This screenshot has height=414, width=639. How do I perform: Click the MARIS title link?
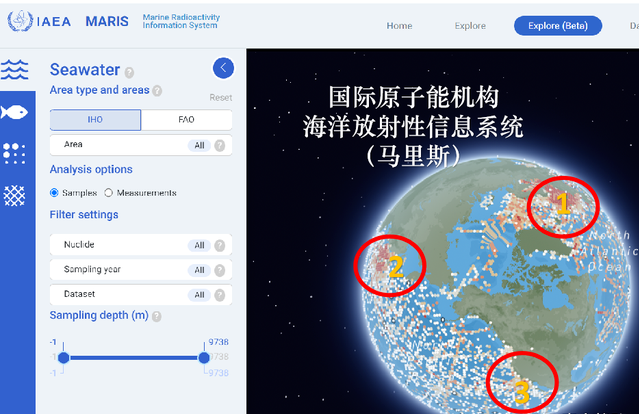107,21
